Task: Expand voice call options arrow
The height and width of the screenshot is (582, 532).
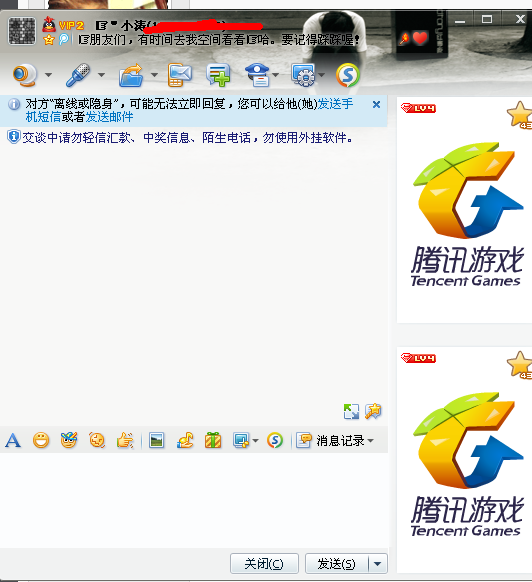Action: (x=101, y=75)
